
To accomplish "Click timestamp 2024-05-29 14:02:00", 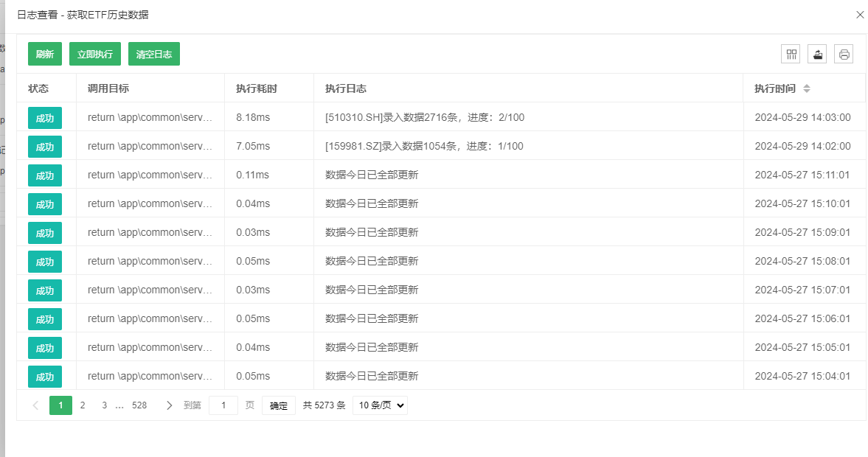I will (802, 146).
